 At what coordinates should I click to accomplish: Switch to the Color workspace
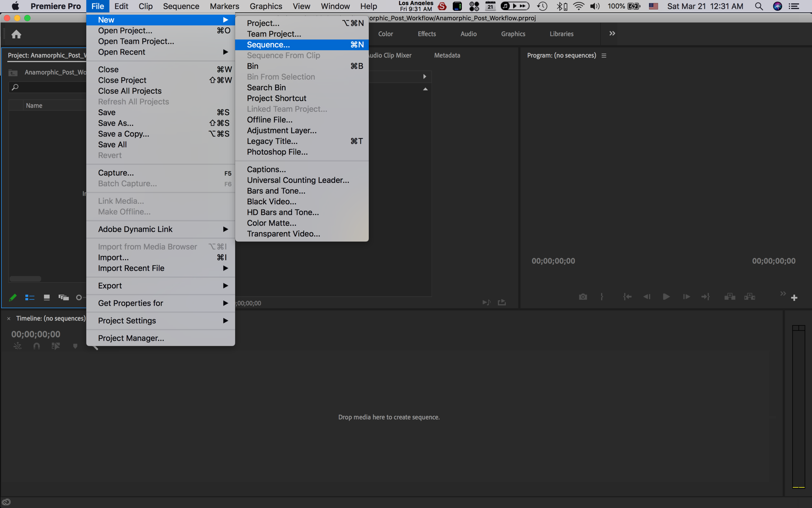pyautogui.click(x=385, y=33)
